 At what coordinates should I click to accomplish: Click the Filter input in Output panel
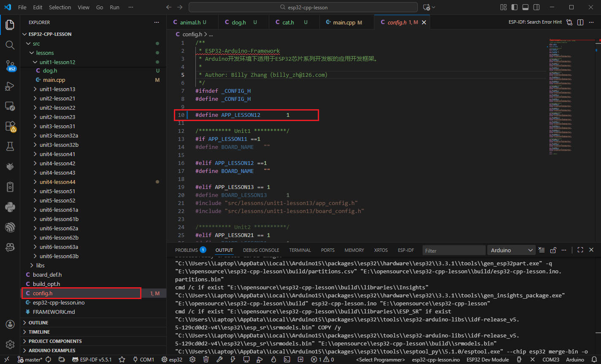(x=454, y=250)
